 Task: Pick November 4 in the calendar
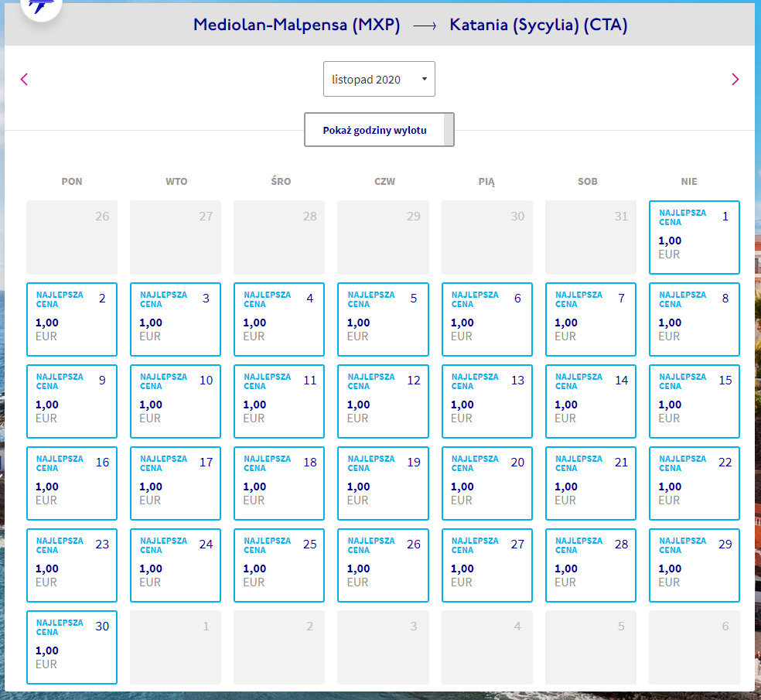279,319
